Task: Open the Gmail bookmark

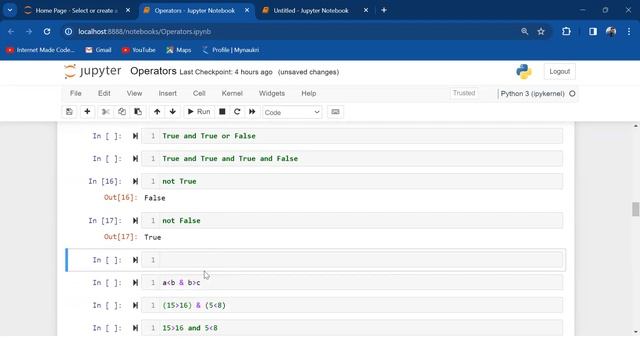Action: tap(98, 50)
